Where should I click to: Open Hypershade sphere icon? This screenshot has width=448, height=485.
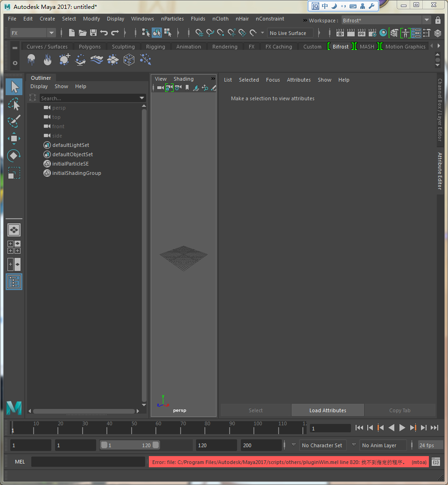(383, 33)
